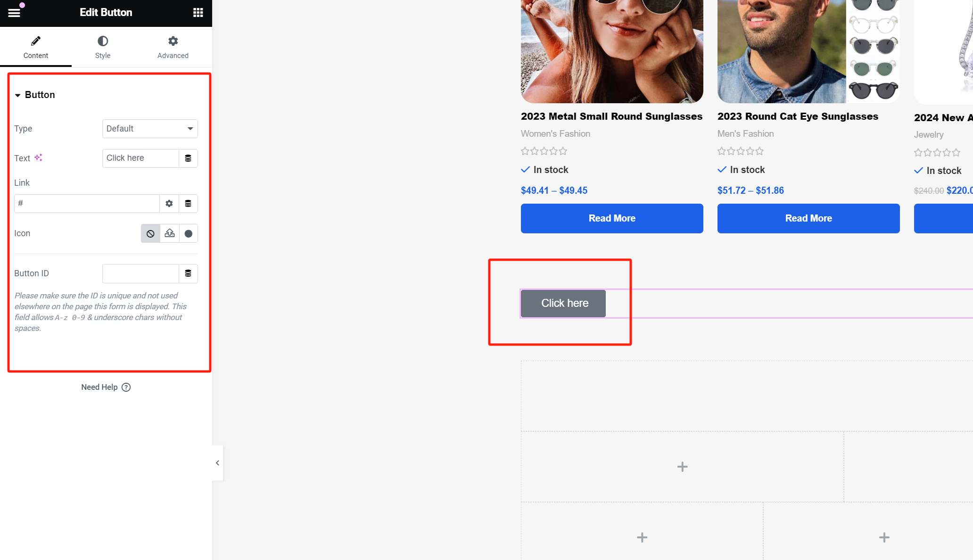Click Read More under Metal Small Round Sunglasses

(x=612, y=218)
